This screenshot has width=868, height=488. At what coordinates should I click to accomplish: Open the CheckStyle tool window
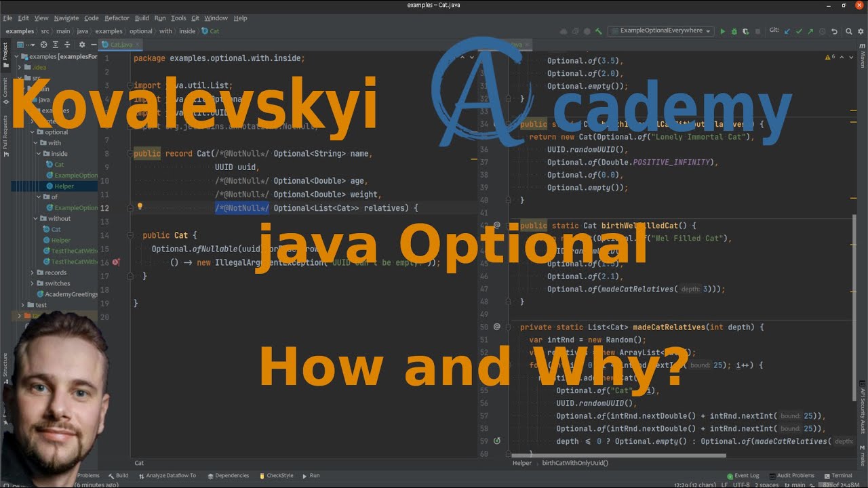point(276,476)
